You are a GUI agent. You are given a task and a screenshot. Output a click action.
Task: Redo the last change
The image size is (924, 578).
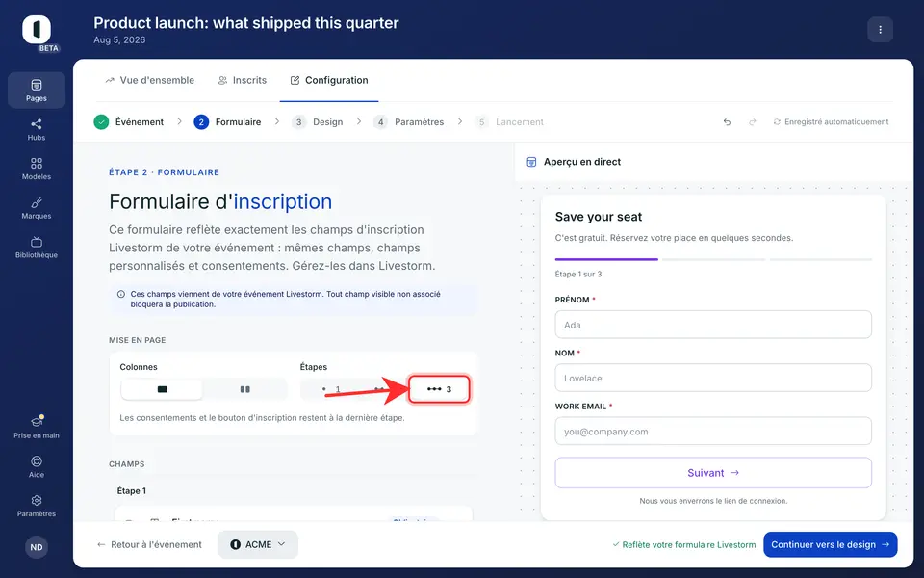pyautogui.click(x=753, y=122)
